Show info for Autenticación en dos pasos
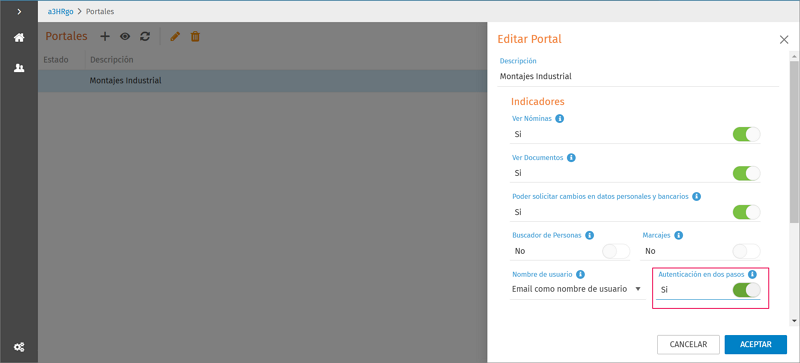This screenshot has height=363, width=800. [752, 274]
